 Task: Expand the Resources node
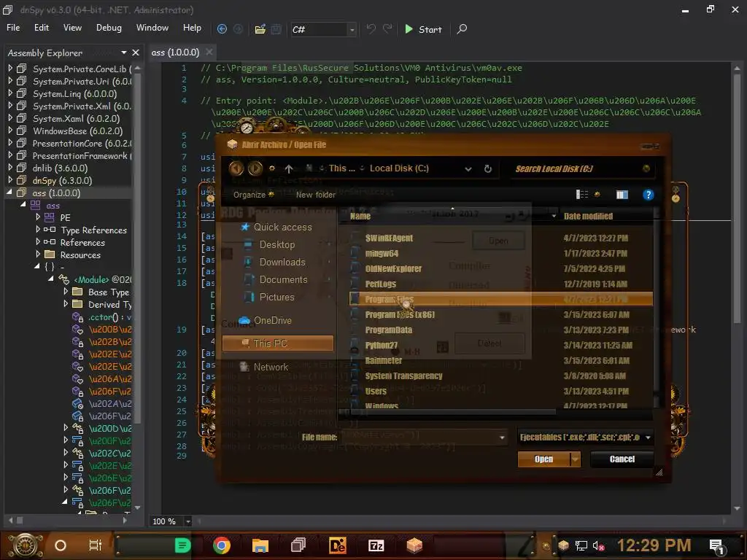(x=38, y=254)
